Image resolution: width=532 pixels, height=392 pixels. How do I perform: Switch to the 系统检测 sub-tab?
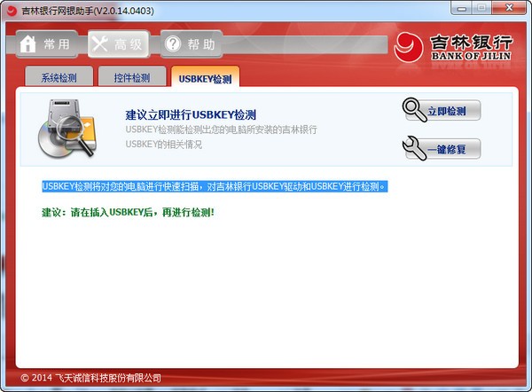(x=59, y=76)
